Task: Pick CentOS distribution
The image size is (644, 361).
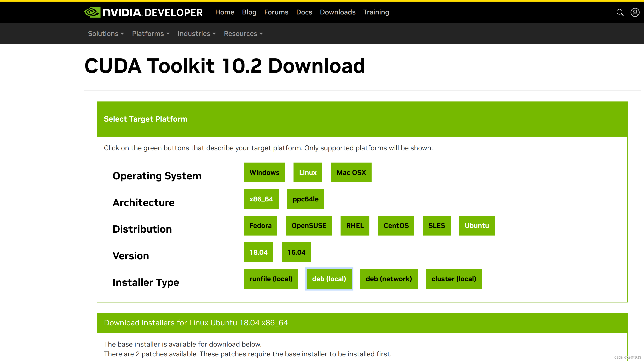Action: click(396, 226)
